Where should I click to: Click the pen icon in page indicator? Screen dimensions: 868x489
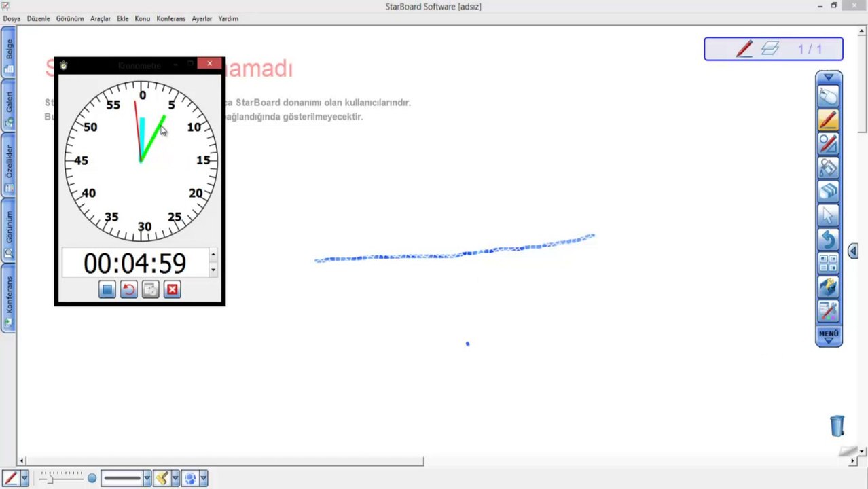tap(744, 49)
